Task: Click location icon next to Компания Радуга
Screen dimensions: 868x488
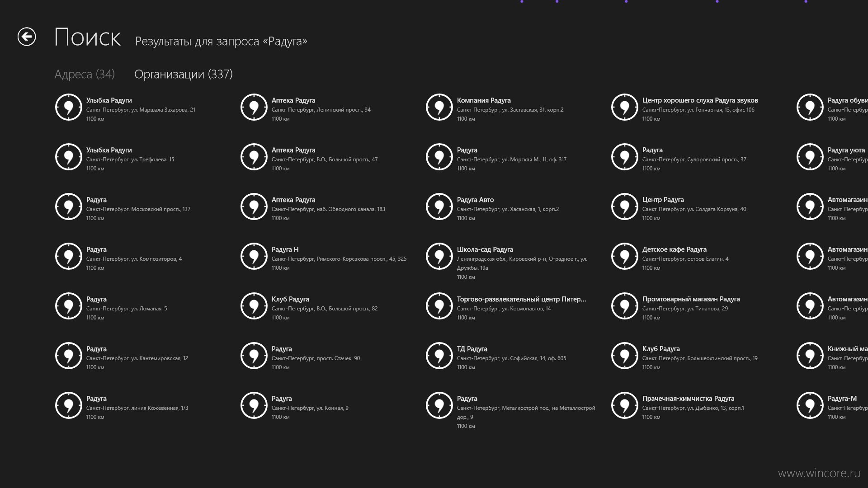Action: pyautogui.click(x=439, y=107)
